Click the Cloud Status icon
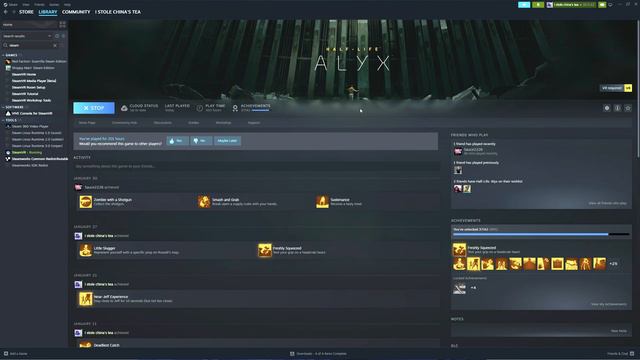Viewport: 640px width, 360px height. [124, 108]
